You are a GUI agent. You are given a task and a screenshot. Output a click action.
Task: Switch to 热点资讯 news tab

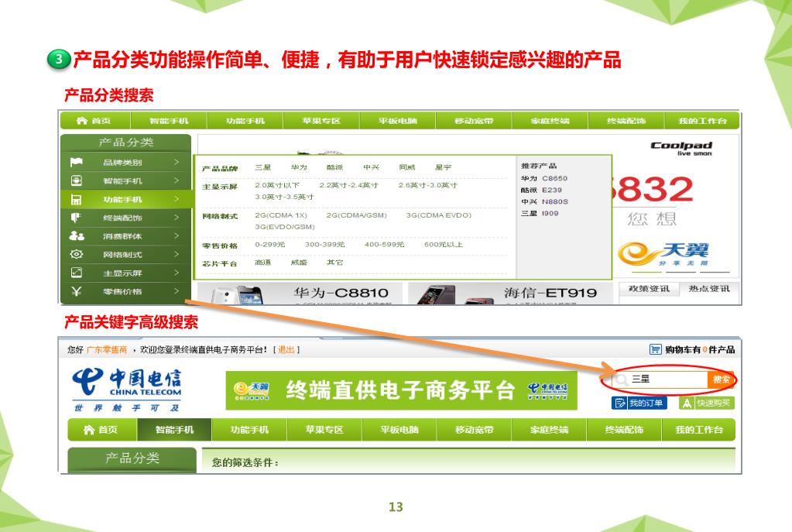(709, 289)
